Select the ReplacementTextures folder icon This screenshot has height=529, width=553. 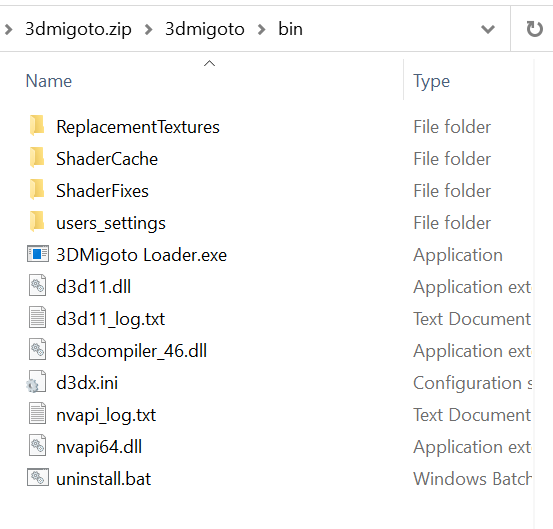click(37, 126)
